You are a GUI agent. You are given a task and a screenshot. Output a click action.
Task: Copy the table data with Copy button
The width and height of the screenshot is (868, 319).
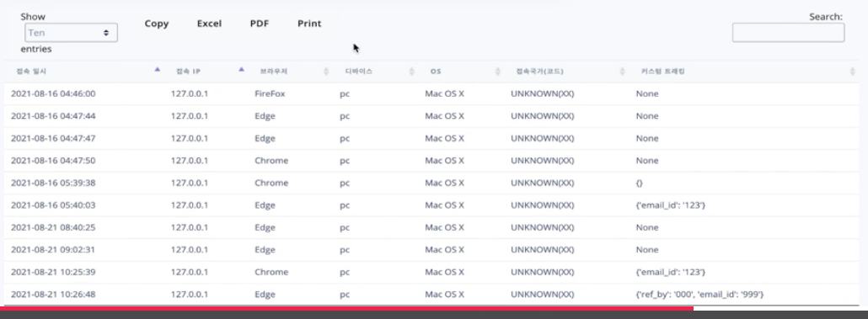[x=157, y=24]
